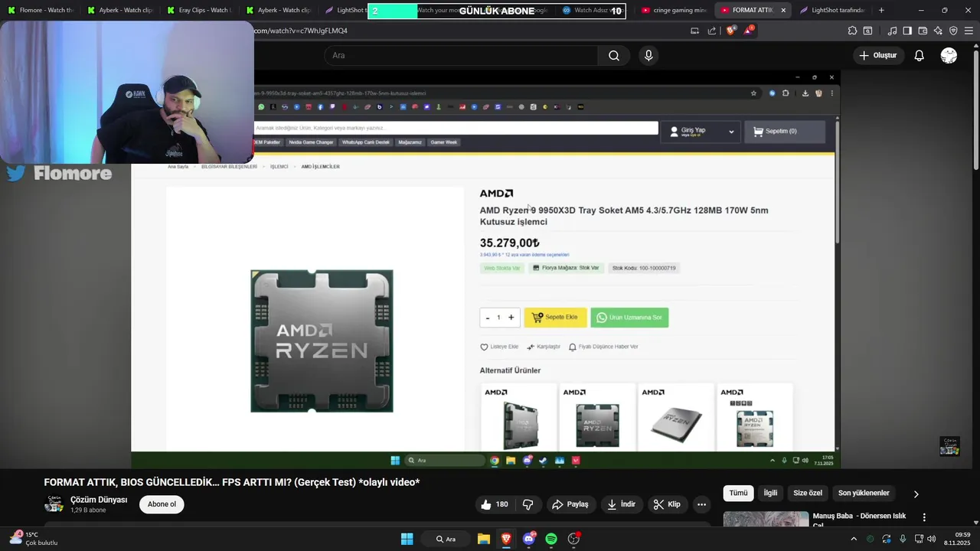Open File Explorer from the taskbar
Viewport: 980px width, 551px height.
(484, 539)
